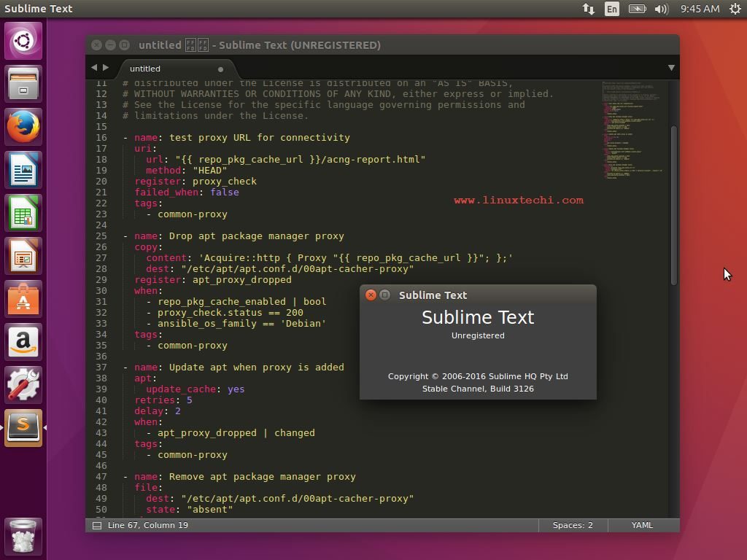Open the Trash at the launcher bottom

(24, 537)
